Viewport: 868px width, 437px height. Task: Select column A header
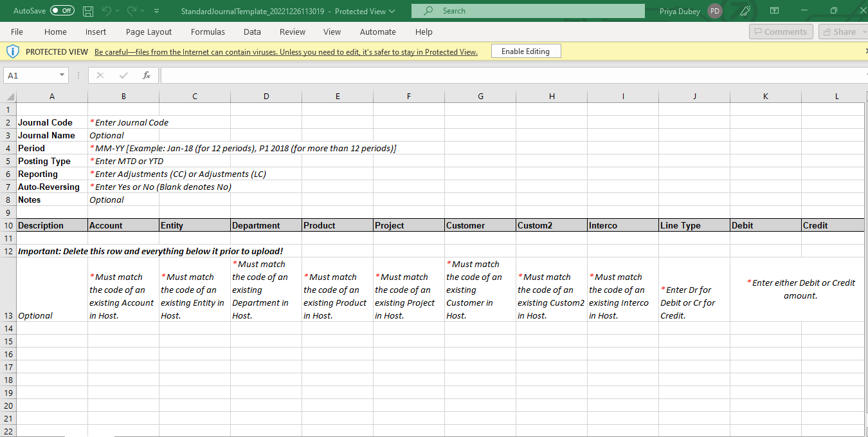pyautogui.click(x=52, y=97)
